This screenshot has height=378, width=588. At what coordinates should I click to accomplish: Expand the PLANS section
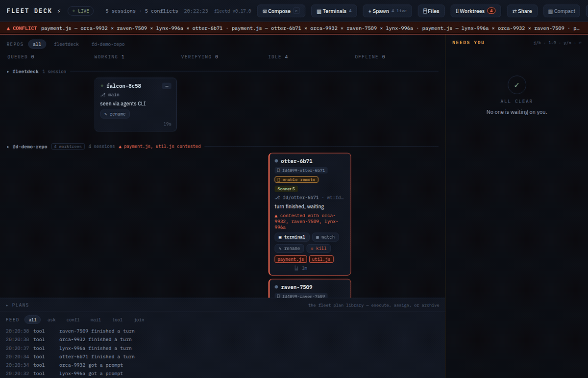[x=17, y=305]
